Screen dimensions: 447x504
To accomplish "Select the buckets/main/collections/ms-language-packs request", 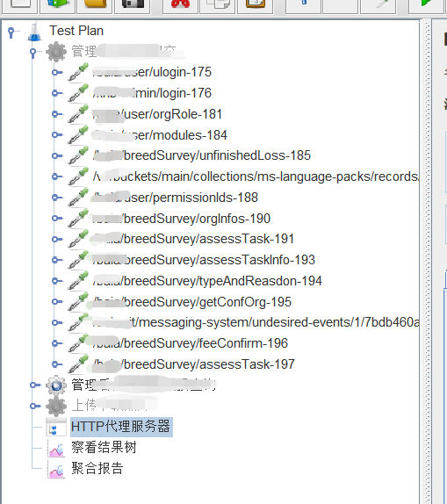I will click(256, 176).
